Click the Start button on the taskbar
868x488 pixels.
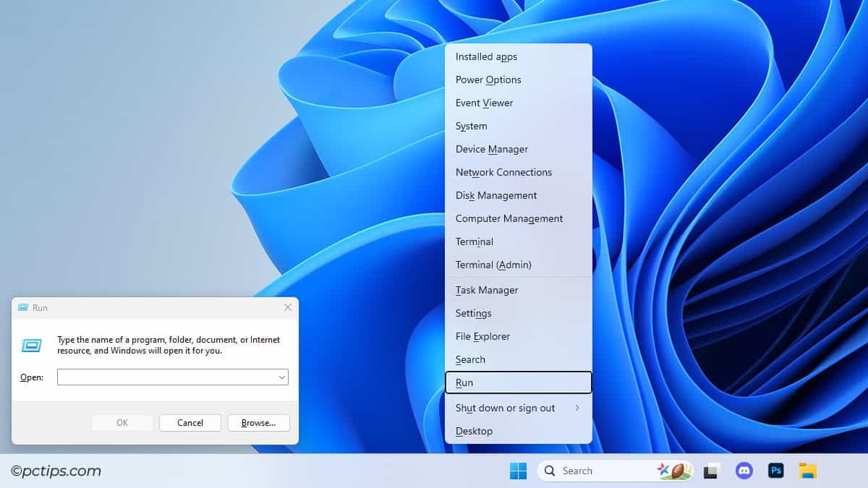[518, 470]
